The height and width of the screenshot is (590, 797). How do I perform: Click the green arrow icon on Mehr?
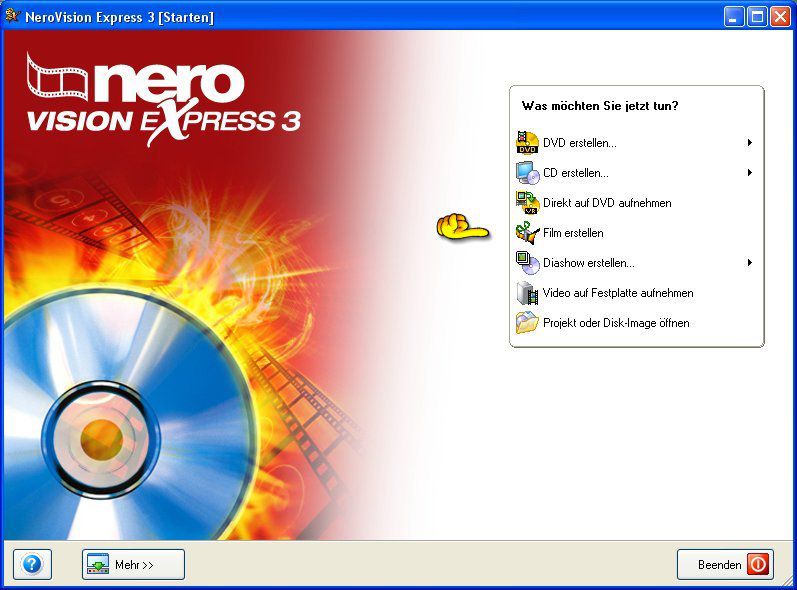coord(98,564)
